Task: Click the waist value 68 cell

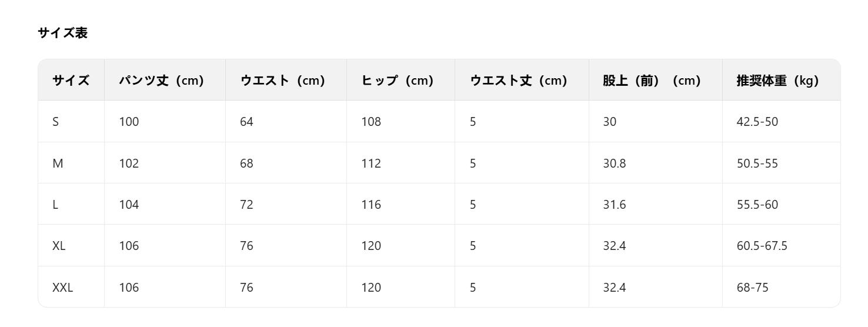Action: pyautogui.click(x=246, y=163)
